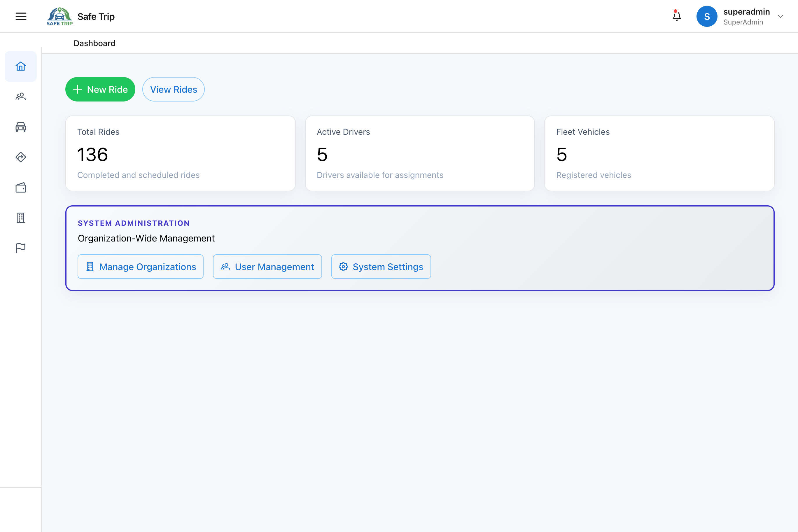This screenshot has height=532, width=798.
Task: Open the building icon in the sidebar
Action: (21, 218)
